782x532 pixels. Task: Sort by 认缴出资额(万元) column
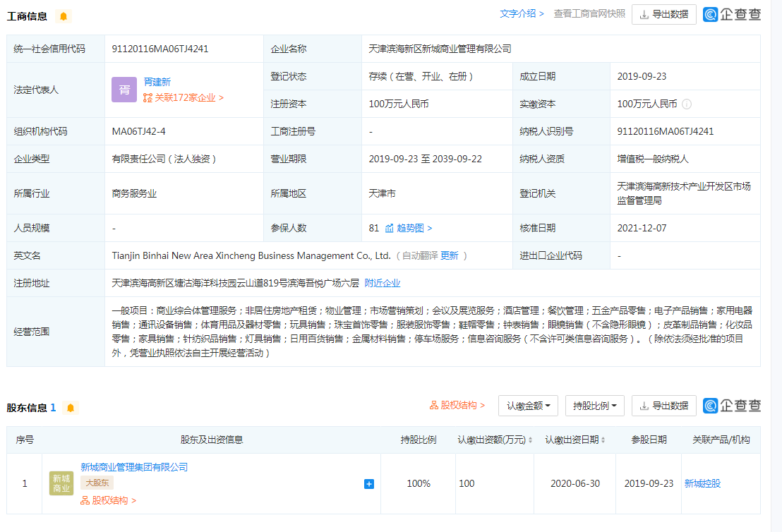pos(495,440)
